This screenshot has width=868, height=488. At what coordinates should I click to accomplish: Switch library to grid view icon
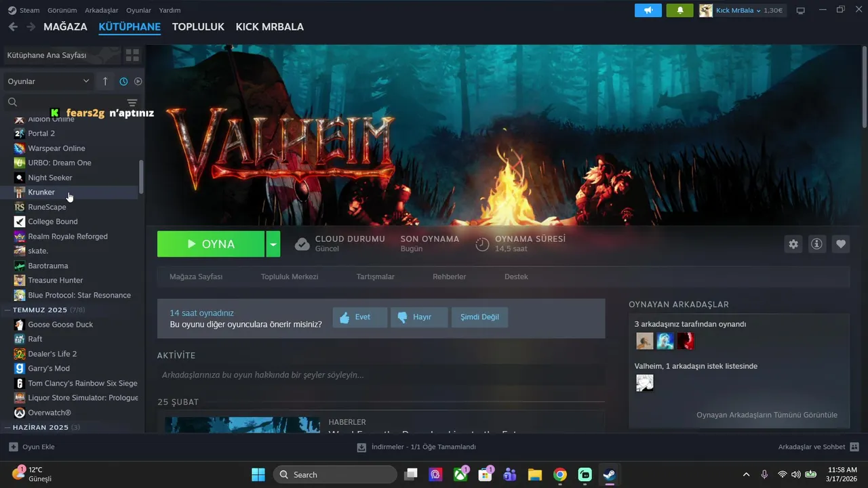pos(132,55)
